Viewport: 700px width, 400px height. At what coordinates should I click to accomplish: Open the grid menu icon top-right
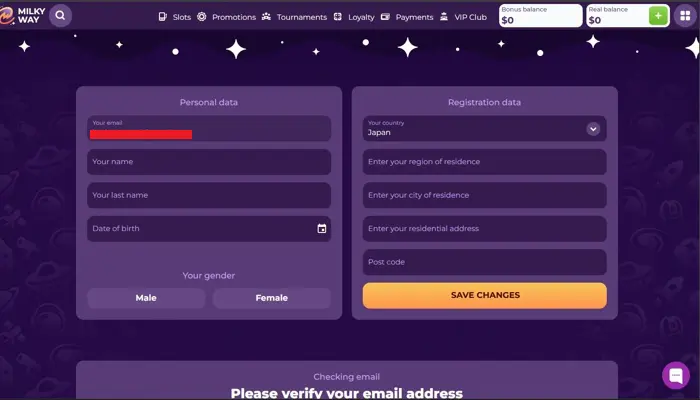(684, 15)
